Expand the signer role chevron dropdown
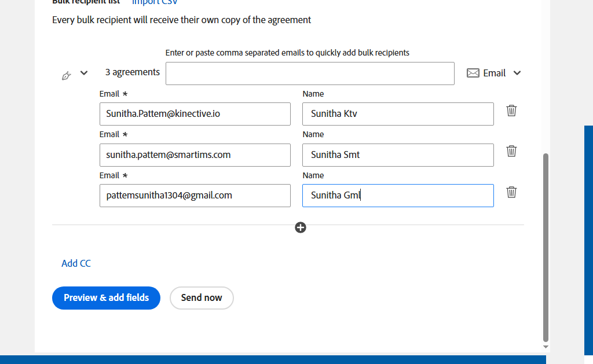593x364 pixels. [x=84, y=73]
